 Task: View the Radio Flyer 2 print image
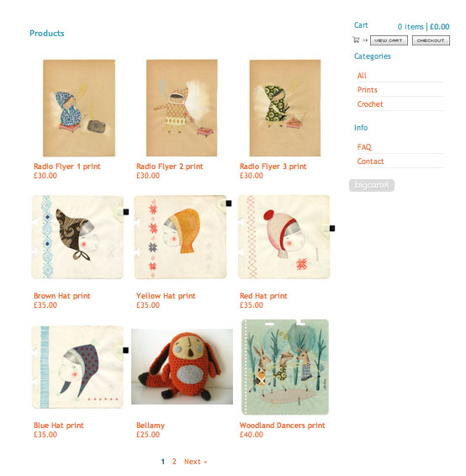click(x=182, y=108)
